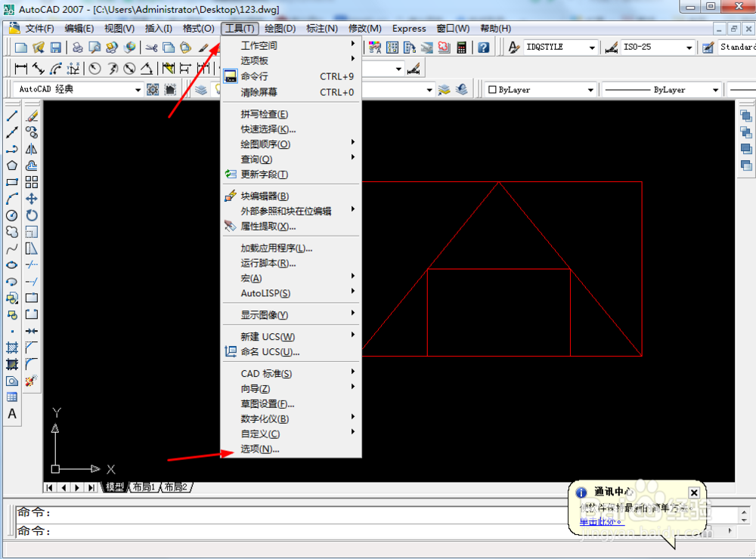Image resolution: width=756 pixels, height=559 pixels.
Task: Click the Workspace settings gear icon
Action: [x=153, y=90]
